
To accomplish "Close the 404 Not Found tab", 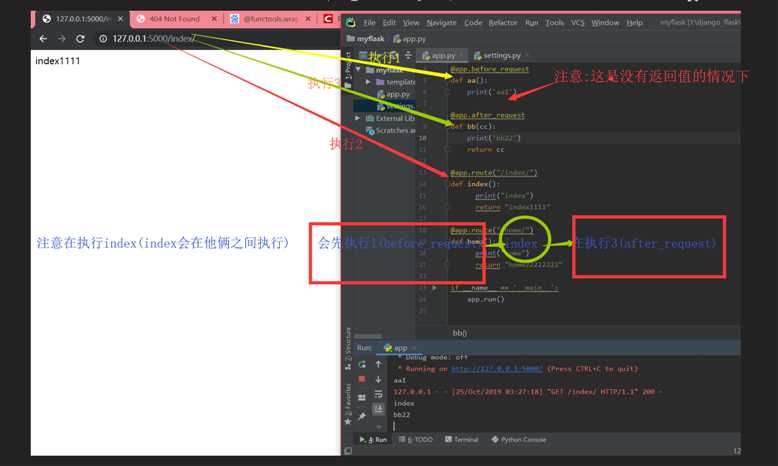I will [x=214, y=19].
